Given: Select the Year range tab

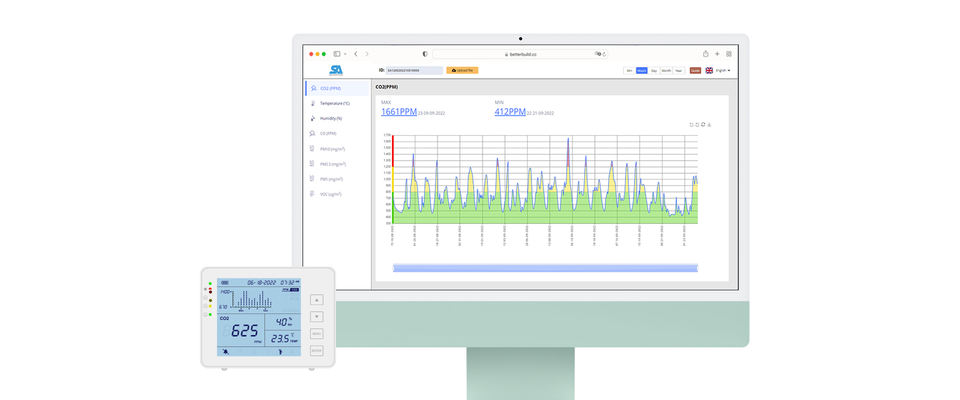Looking at the screenshot, I should (x=678, y=70).
